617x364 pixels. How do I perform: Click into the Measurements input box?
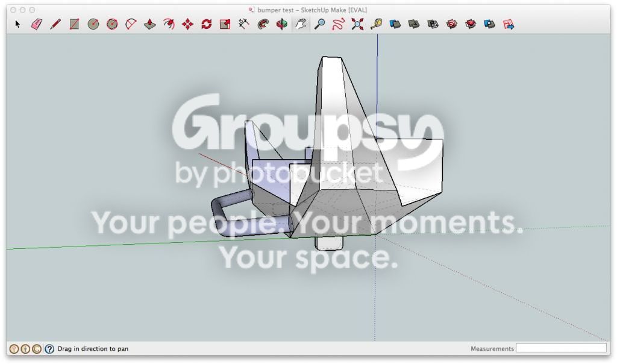[x=561, y=348]
